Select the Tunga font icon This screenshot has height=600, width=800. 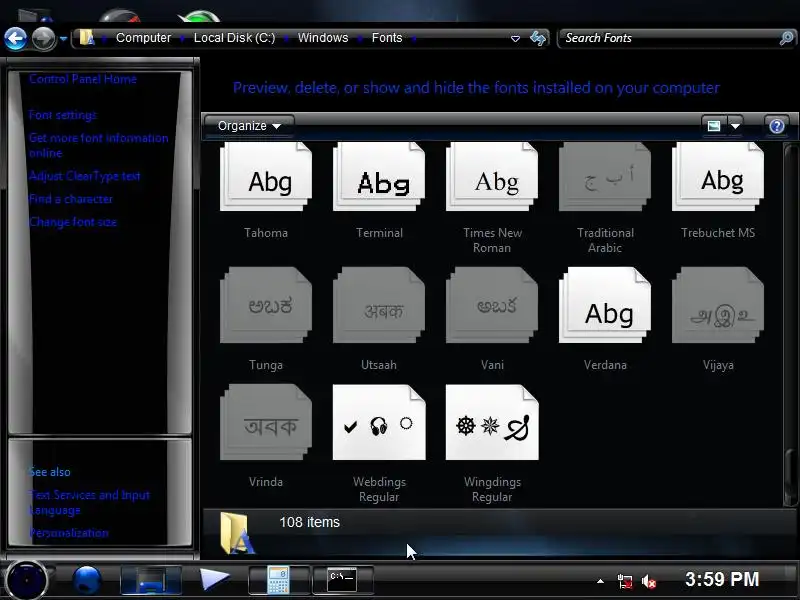point(266,305)
